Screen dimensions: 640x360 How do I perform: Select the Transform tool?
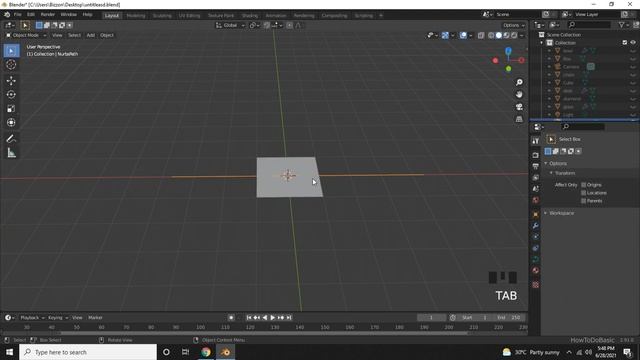point(11,122)
